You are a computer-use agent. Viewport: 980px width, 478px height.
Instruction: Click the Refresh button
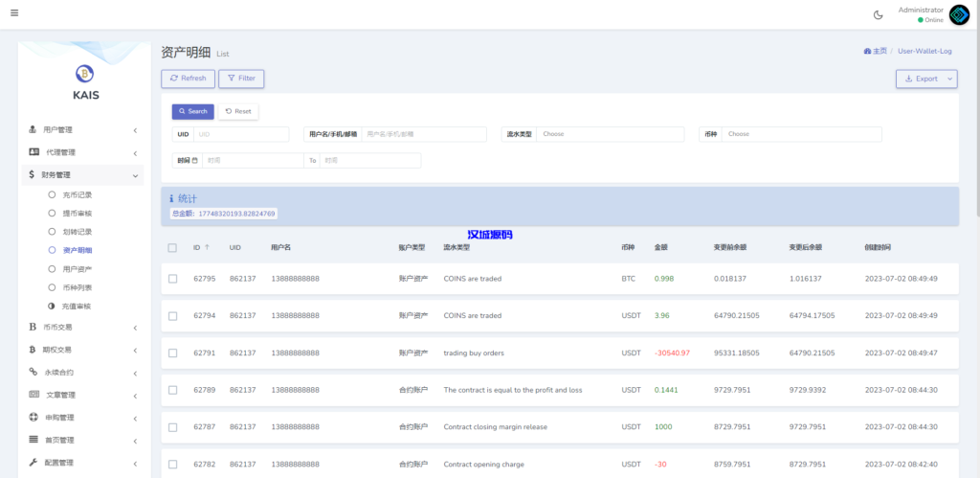point(188,79)
